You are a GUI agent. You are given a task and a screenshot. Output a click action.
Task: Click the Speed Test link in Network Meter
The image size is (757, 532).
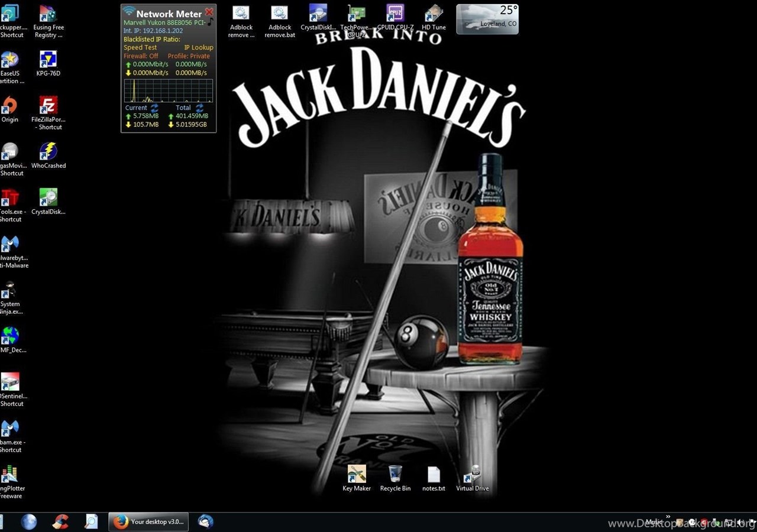[x=140, y=47]
